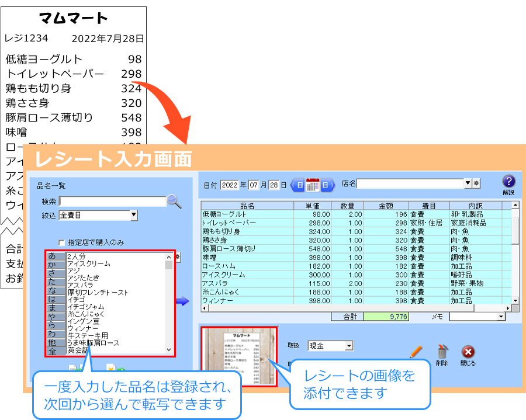Click the month field 07
This screenshot has height=420, width=526.
(254, 185)
